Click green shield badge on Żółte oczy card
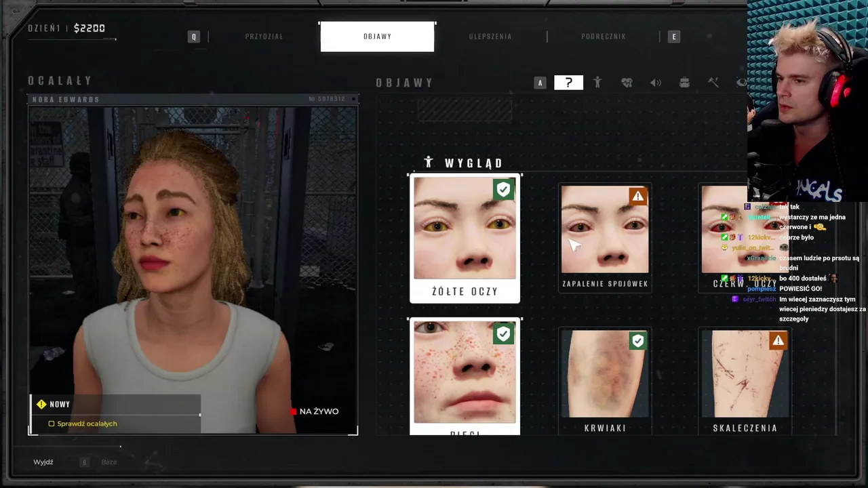Viewport: 868px width, 488px height. 503,190
